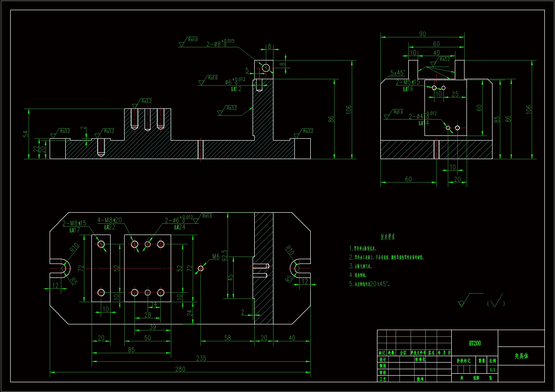Click the HT200 material label in title block
Screen dimensions: 555x392
[x=475, y=343]
